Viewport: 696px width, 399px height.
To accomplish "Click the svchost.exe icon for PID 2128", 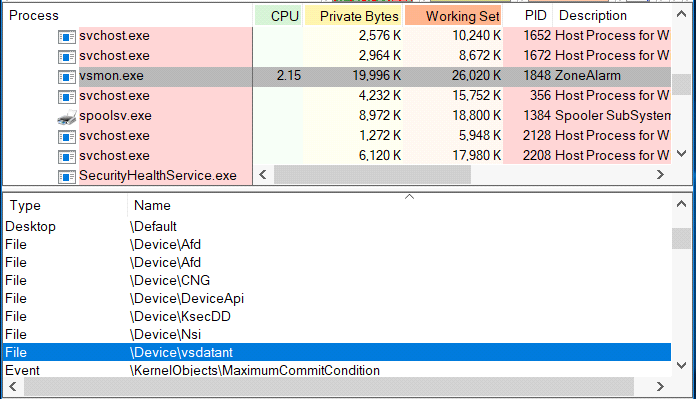I will [67, 137].
